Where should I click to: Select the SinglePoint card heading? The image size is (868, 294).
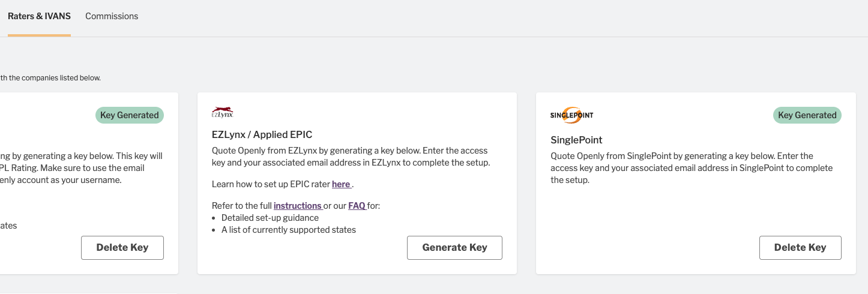(576, 140)
